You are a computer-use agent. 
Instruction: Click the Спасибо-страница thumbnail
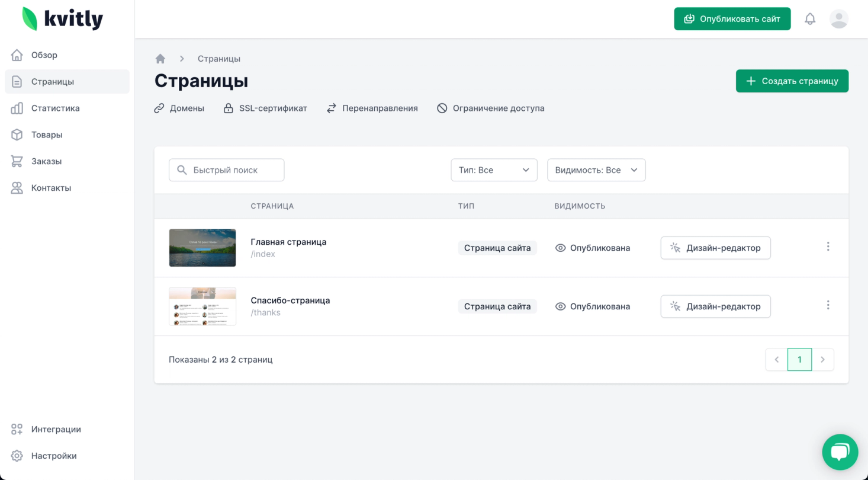click(202, 306)
